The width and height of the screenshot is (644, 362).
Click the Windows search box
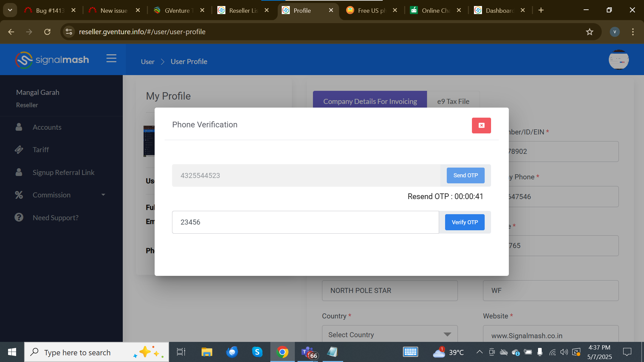pos(97,352)
